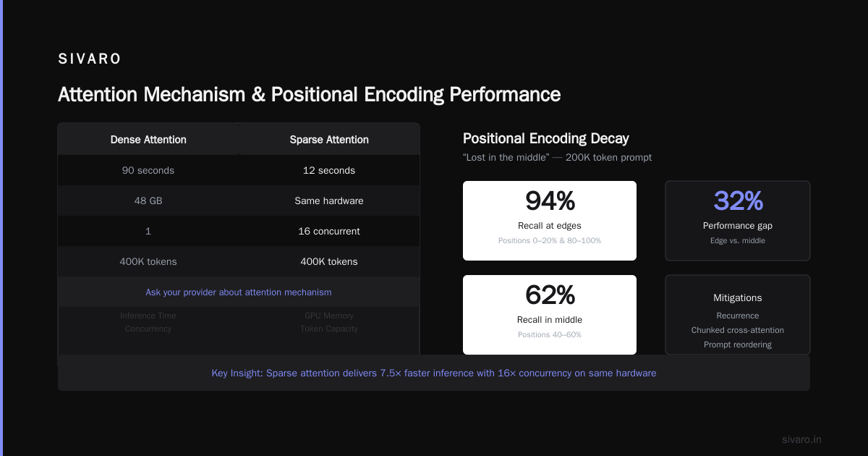
Task: Click the '12 seconds' sparse attention cell
Action: point(329,170)
